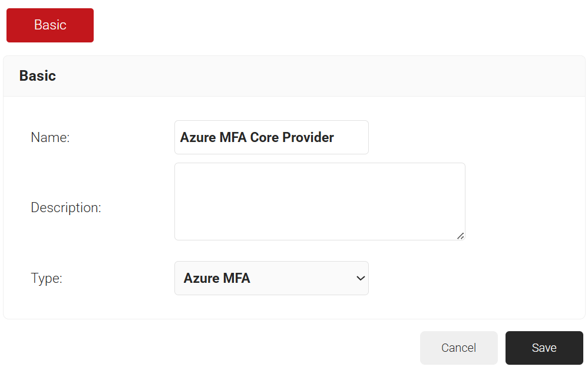Click the Description box resize handle

click(x=460, y=236)
